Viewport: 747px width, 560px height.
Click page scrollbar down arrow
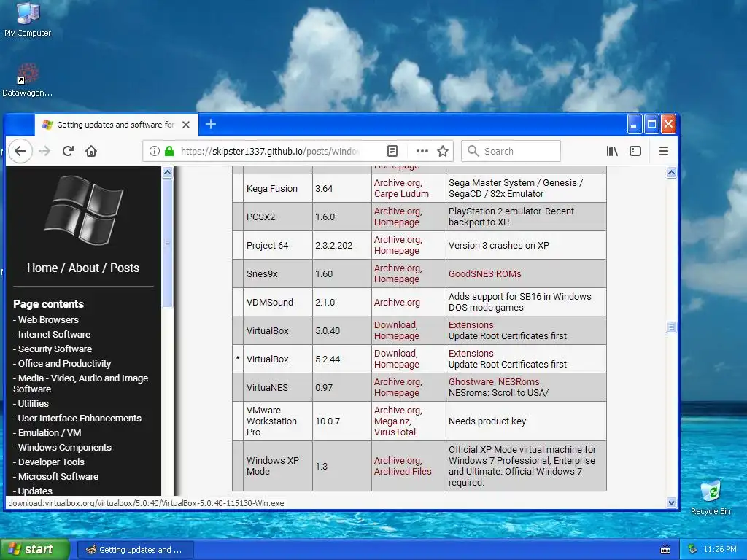coord(671,502)
